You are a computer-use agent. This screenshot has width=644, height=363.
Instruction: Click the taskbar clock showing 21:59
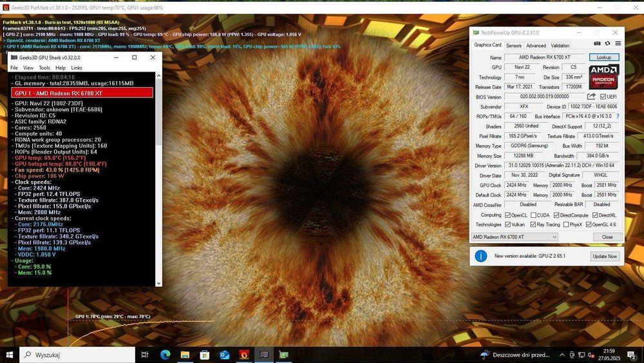click(609, 355)
